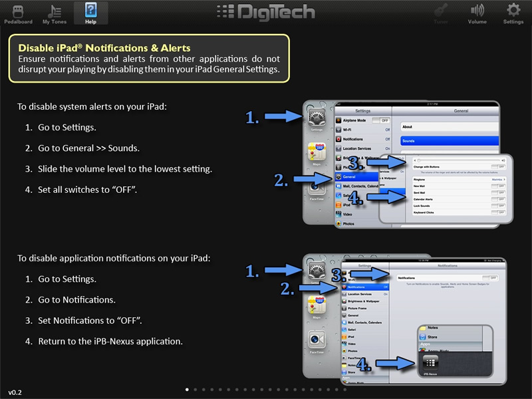
Task: Click the blue Sounds row in upper illustration
Action: point(450,141)
